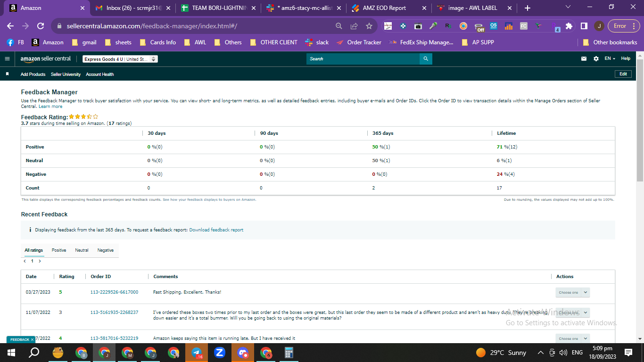
Task: Open the orange bar chart extension
Action: (x=509, y=26)
